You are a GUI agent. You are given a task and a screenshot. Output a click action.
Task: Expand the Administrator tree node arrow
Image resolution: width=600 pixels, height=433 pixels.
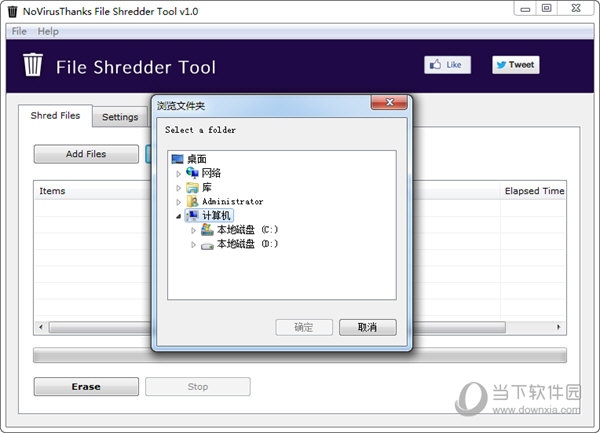(179, 202)
